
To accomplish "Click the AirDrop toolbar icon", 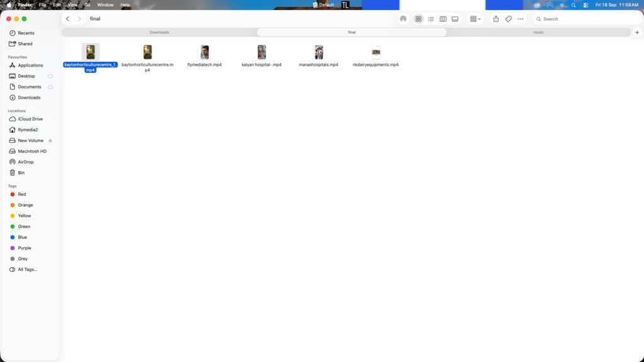I will pyautogui.click(x=403, y=19).
